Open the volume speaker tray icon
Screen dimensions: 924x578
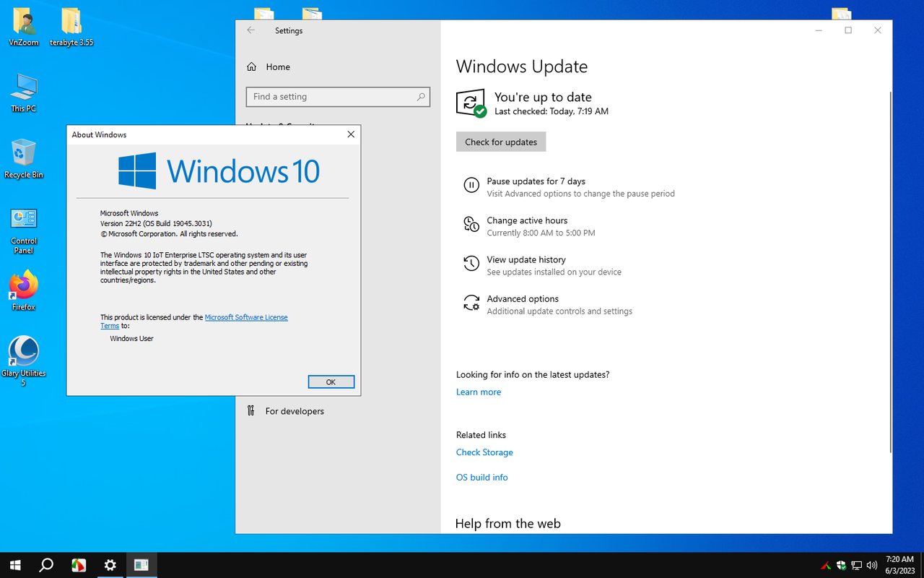[x=872, y=565]
